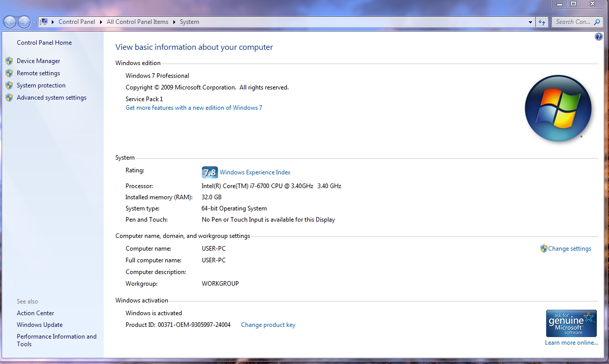Open recent pages dropdown beside nav arrows
The width and height of the screenshot is (609, 364).
point(34,22)
